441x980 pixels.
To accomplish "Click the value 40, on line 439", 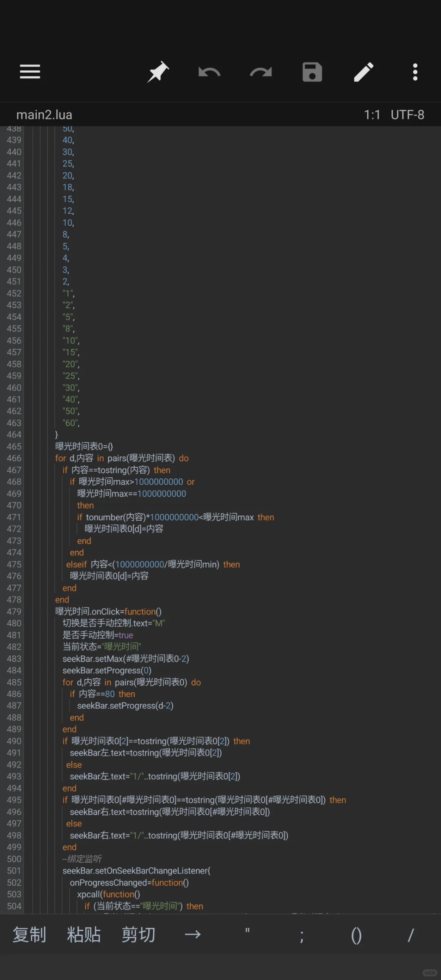I will point(68,140).
